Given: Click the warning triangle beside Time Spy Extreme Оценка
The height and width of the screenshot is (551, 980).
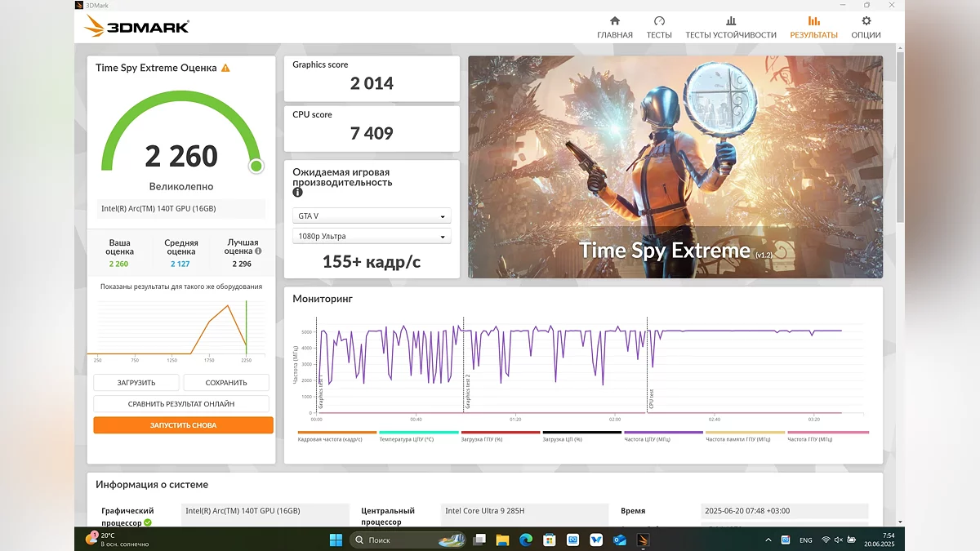Looking at the screenshot, I should coord(225,69).
